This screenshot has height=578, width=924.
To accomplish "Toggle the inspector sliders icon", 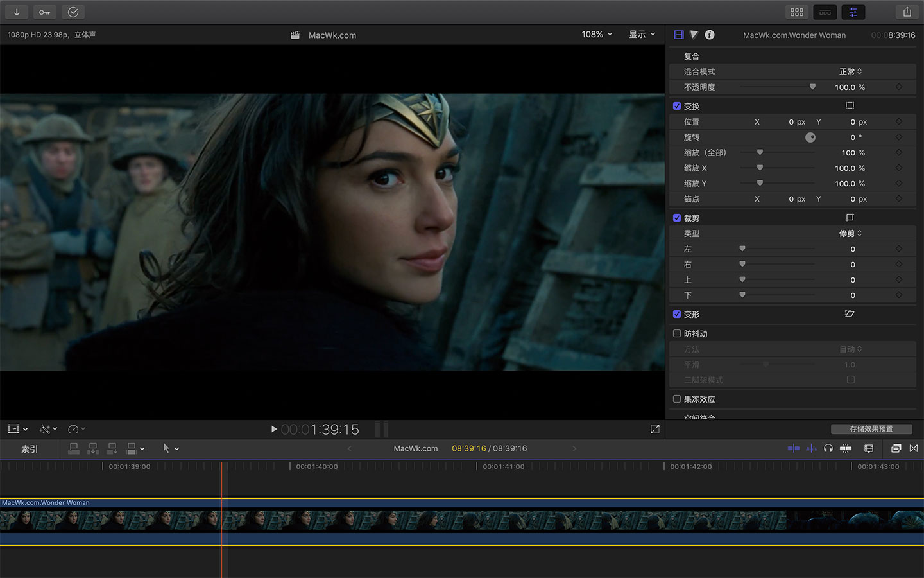I will click(x=853, y=12).
